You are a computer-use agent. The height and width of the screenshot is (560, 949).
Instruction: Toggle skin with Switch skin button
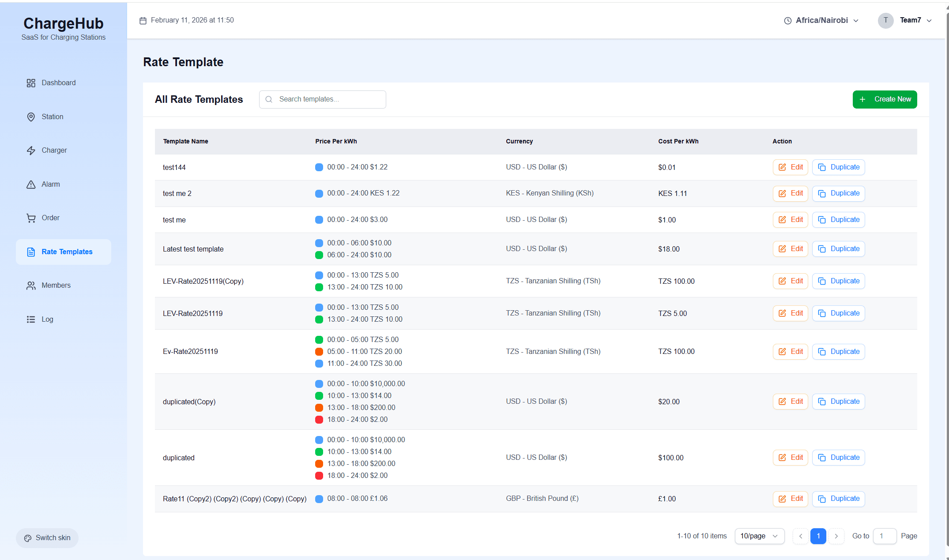coord(47,538)
